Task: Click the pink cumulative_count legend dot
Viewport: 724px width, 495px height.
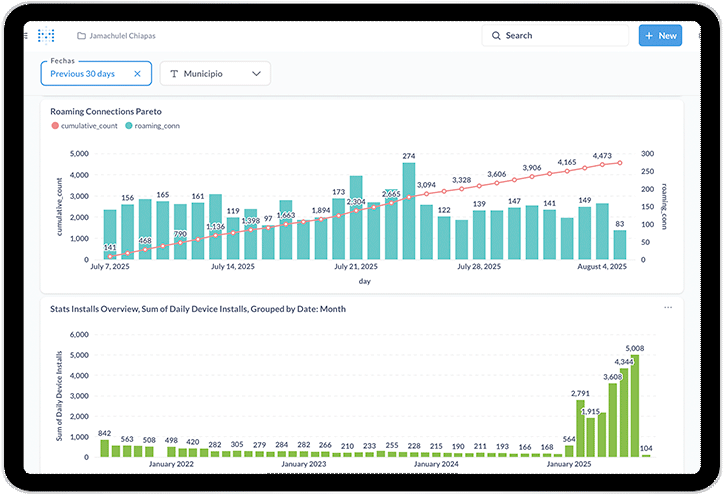Action: click(55, 126)
